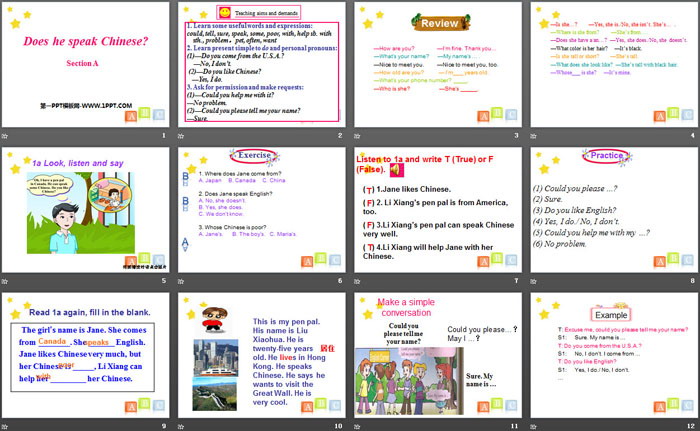Open slide 7 'Listen to 1a and write T or F'
This screenshot has width=700, height=431.
point(438,210)
